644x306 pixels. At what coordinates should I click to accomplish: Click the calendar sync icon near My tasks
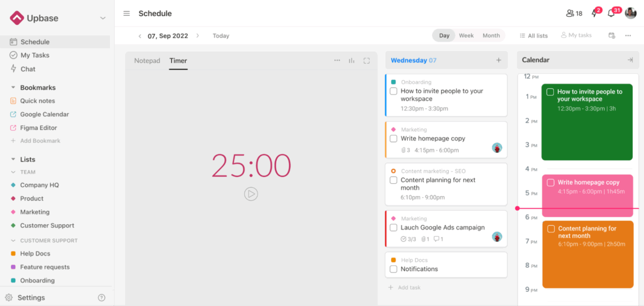point(612,35)
